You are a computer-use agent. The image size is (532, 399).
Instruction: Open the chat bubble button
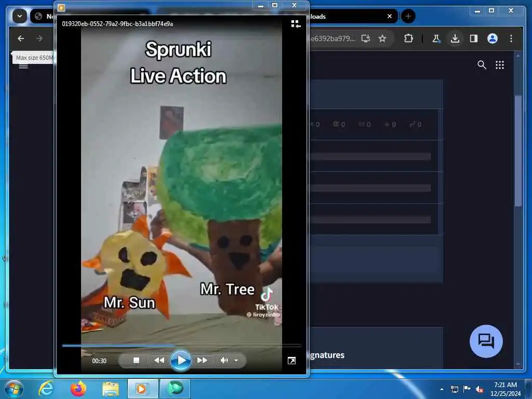pos(486,341)
